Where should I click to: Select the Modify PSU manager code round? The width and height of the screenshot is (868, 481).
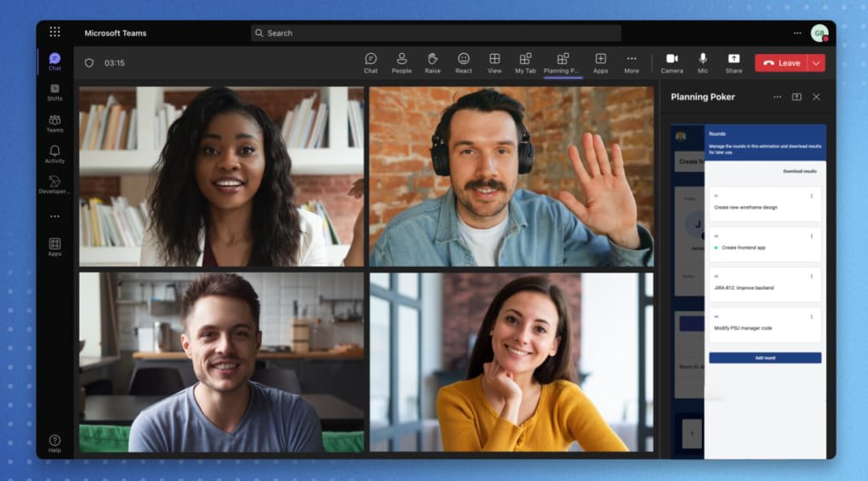(x=765, y=326)
